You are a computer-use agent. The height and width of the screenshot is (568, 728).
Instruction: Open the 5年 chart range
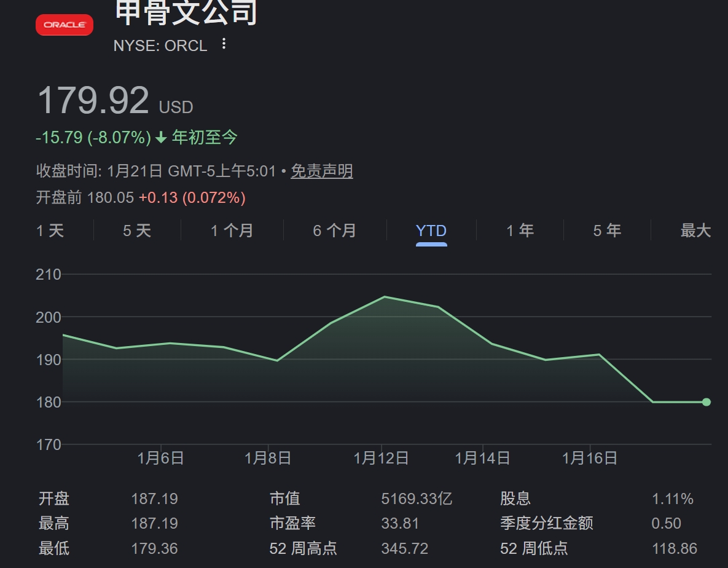[x=608, y=231]
